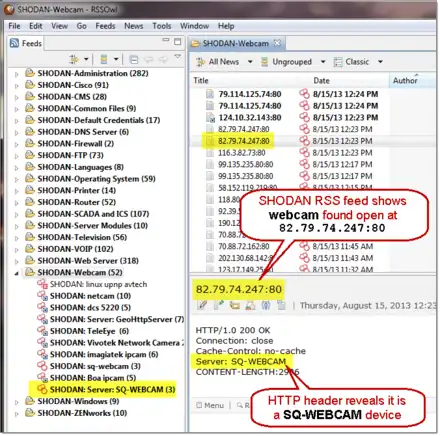Open the View menu
Image resolution: width=440 pixels, height=436 pixels.
tap(59, 26)
